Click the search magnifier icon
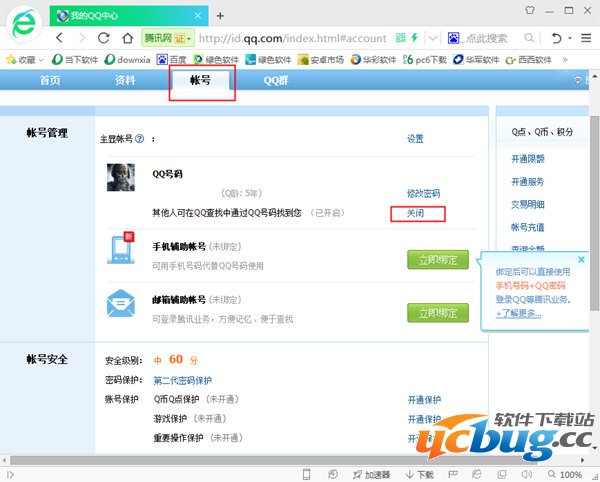 point(529,38)
